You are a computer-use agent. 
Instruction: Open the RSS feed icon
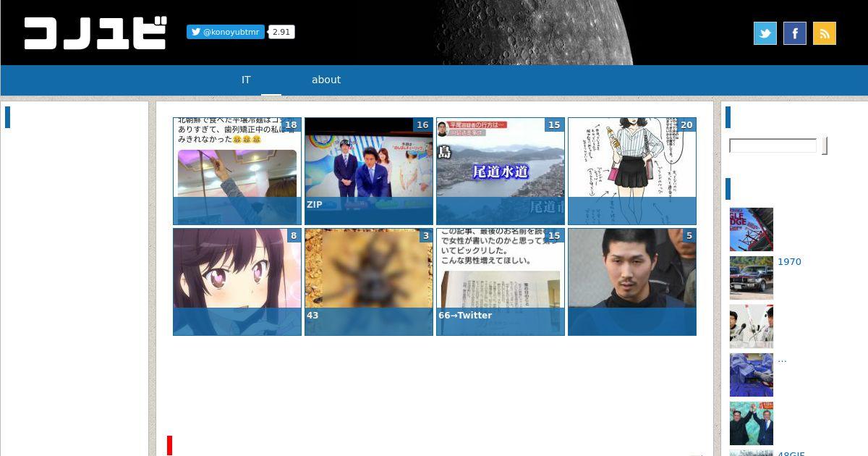[825, 33]
